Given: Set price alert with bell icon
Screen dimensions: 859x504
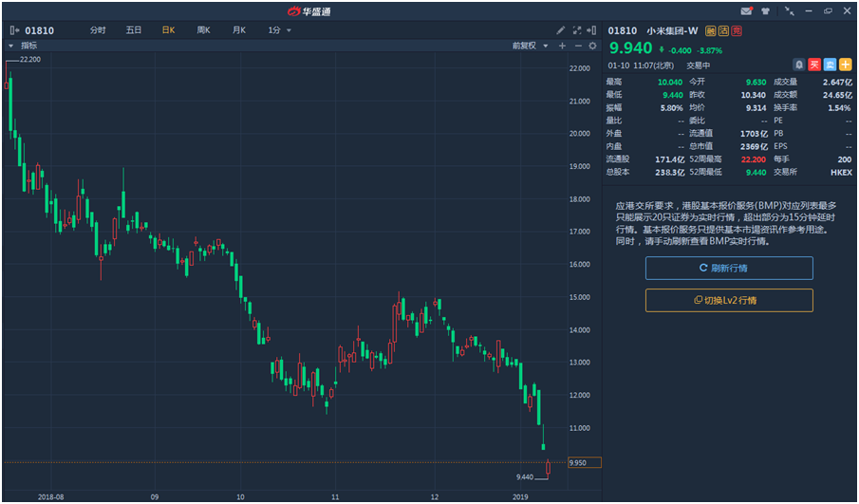Looking at the screenshot, I should point(800,65).
